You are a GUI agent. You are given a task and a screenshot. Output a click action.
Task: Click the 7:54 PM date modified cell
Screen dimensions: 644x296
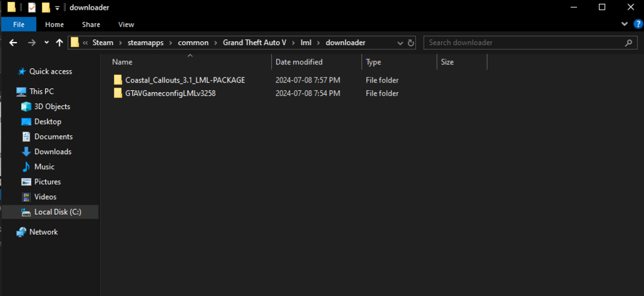pyautogui.click(x=308, y=94)
